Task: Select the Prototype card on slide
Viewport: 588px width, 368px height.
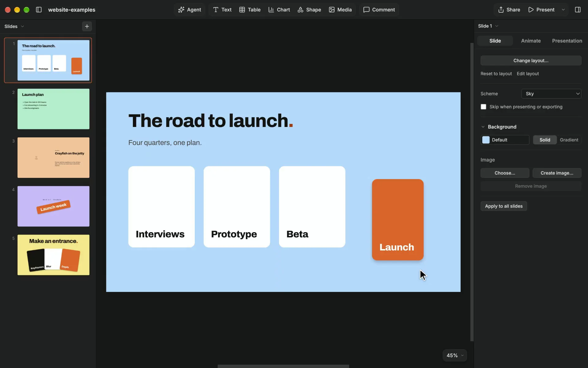Action: (x=237, y=207)
